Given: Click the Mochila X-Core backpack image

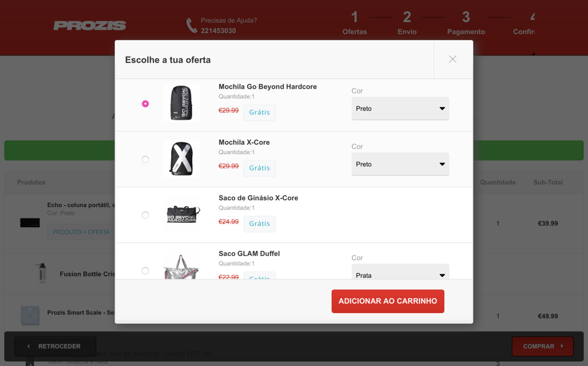Looking at the screenshot, I should (x=181, y=159).
